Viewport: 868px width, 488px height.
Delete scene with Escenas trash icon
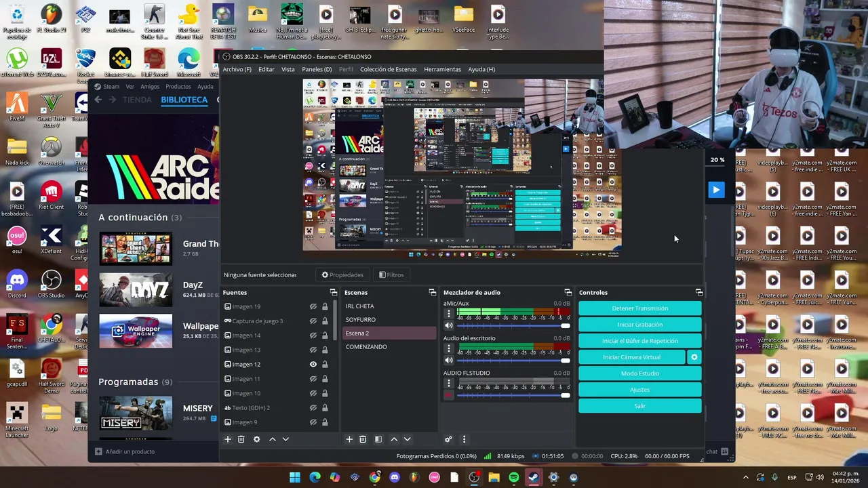click(363, 439)
